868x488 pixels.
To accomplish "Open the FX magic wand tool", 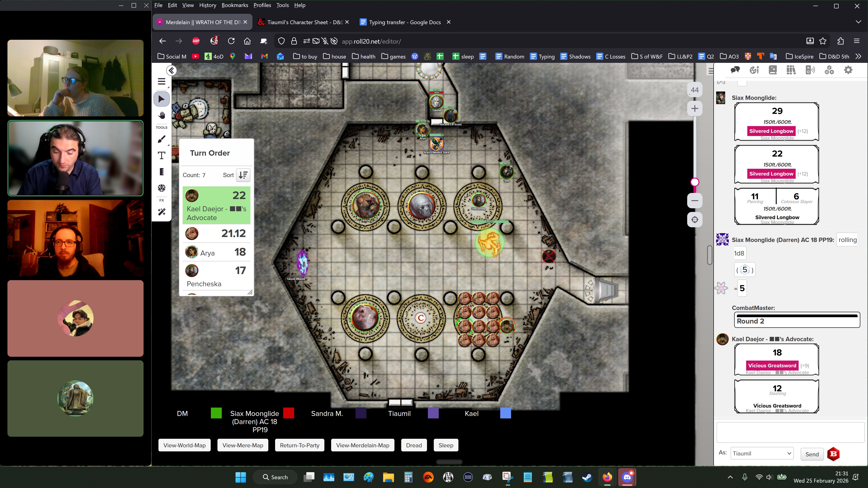I will [161, 211].
